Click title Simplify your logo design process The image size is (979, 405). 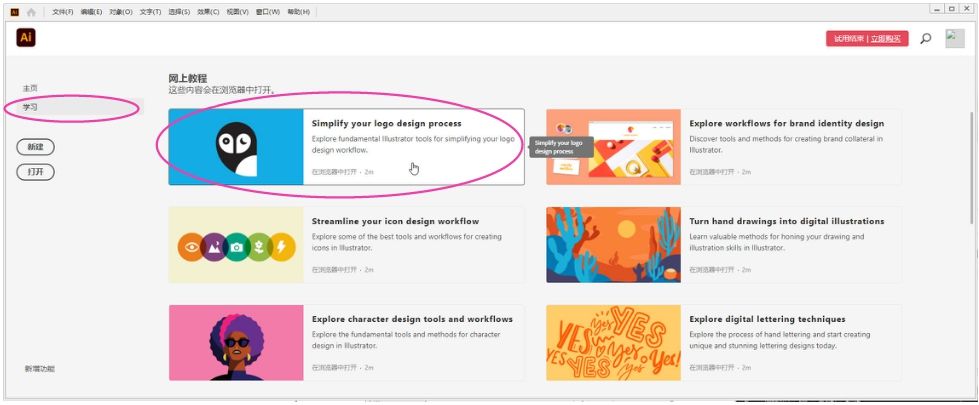(x=386, y=124)
